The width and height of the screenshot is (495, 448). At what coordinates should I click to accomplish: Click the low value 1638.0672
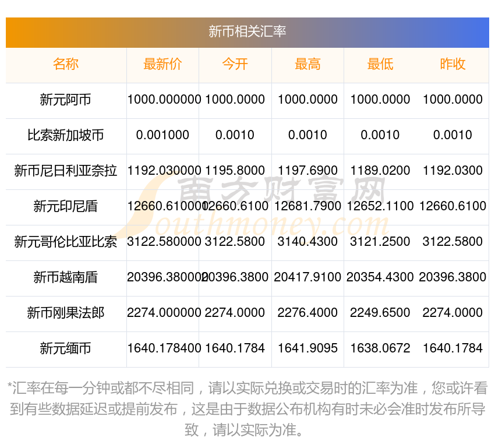380,348
